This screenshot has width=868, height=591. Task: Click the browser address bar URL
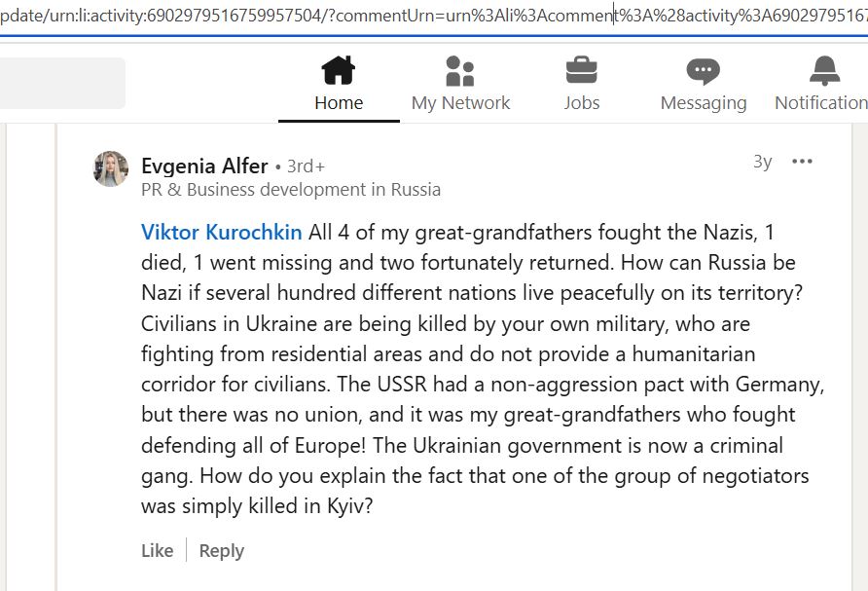pos(434,15)
